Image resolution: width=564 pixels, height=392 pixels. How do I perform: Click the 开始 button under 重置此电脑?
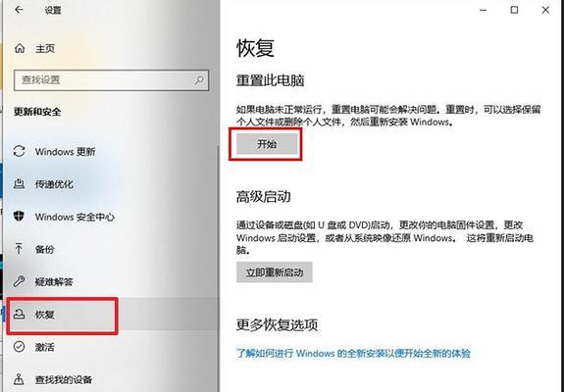point(267,144)
